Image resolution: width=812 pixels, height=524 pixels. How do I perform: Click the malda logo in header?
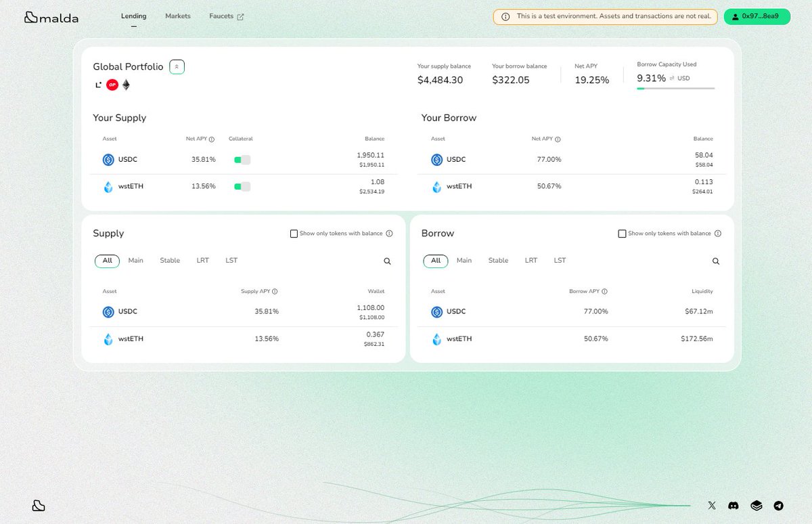click(x=51, y=18)
